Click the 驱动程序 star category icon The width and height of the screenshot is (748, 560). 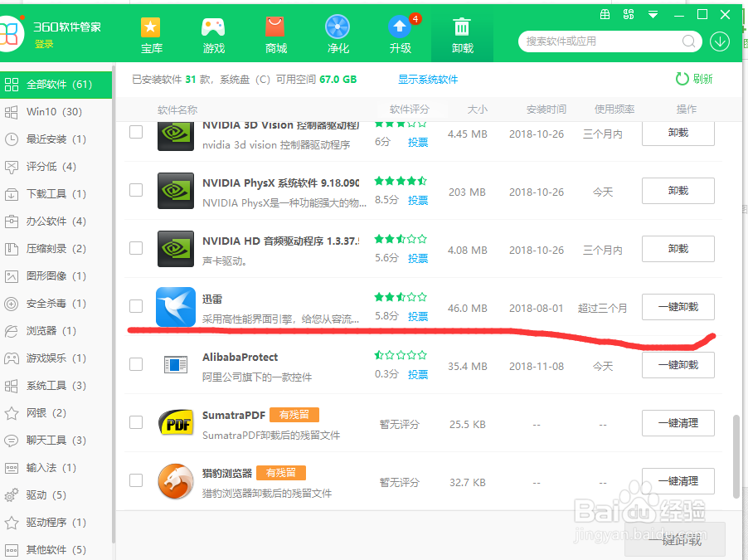[x=12, y=523]
